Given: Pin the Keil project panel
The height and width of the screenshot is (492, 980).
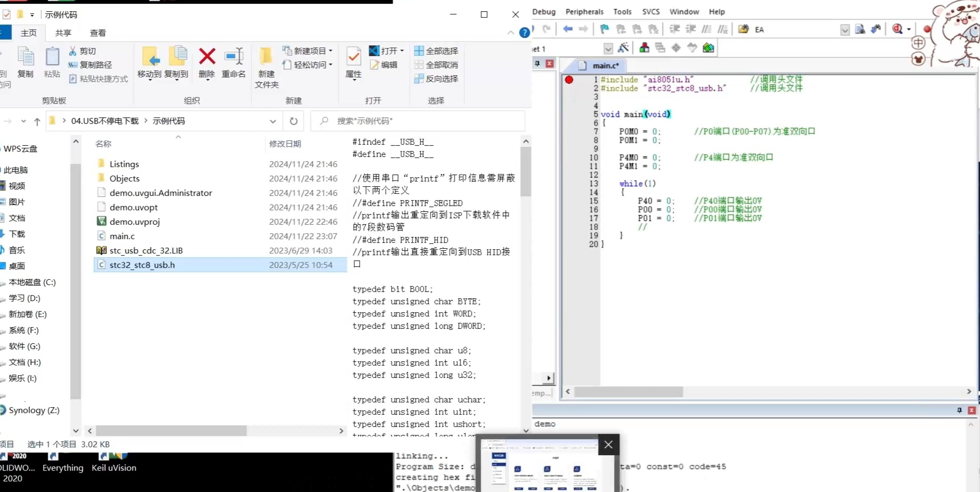Looking at the screenshot, I should [537, 64].
